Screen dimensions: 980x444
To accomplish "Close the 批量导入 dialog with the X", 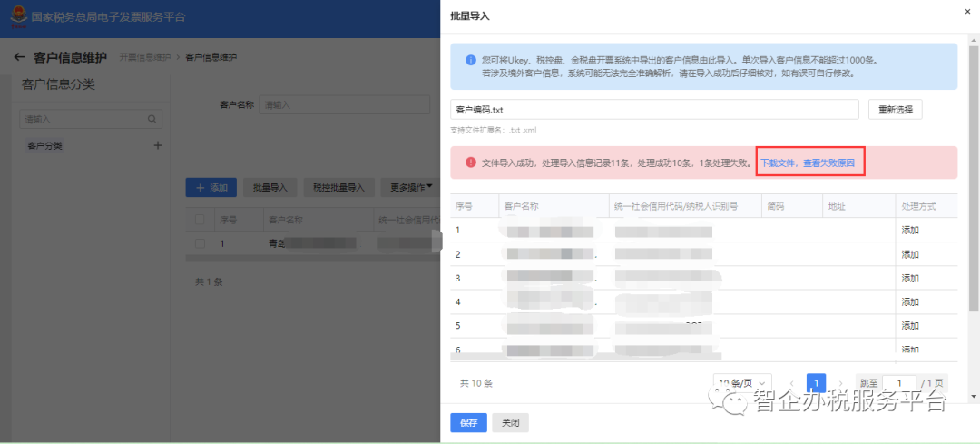I will pos(967,11).
